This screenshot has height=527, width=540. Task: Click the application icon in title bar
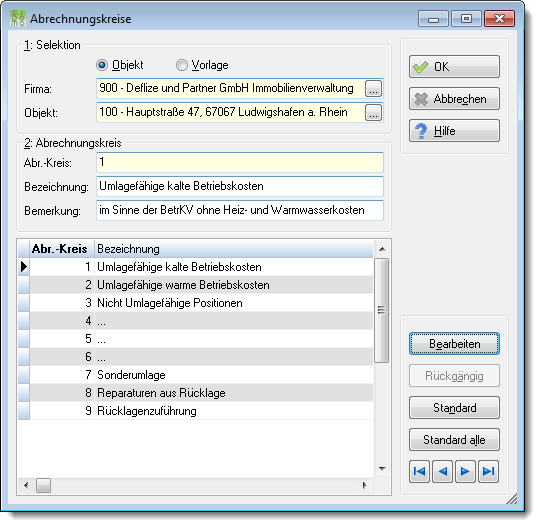pos(18,19)
